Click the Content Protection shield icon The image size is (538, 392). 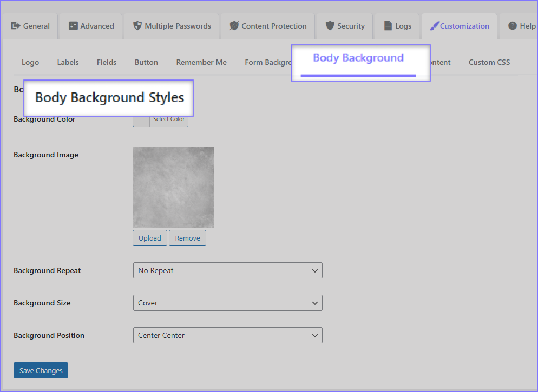click(234, 26)
